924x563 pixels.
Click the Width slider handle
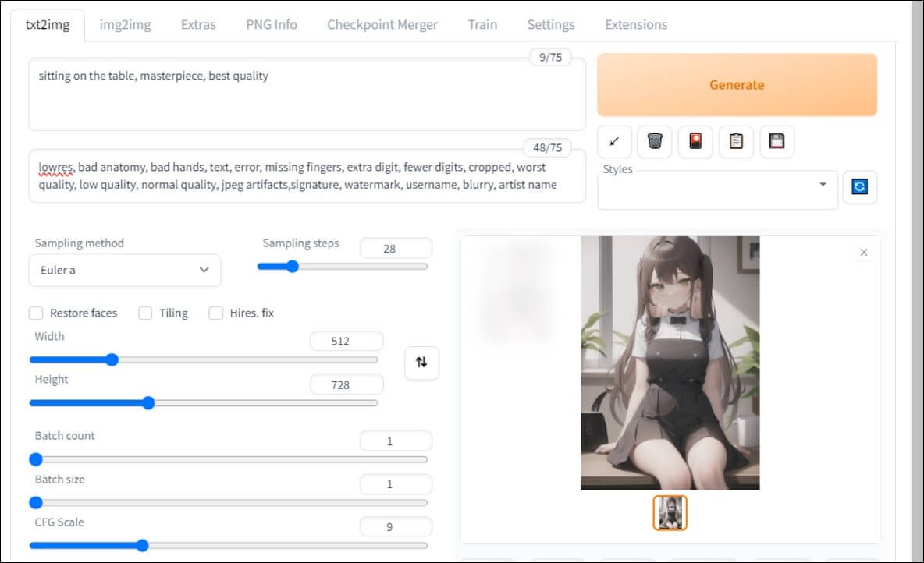pos(112,359)
